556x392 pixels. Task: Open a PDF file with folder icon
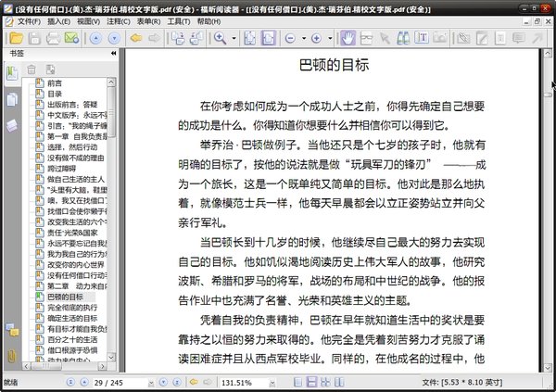(16, 38)
